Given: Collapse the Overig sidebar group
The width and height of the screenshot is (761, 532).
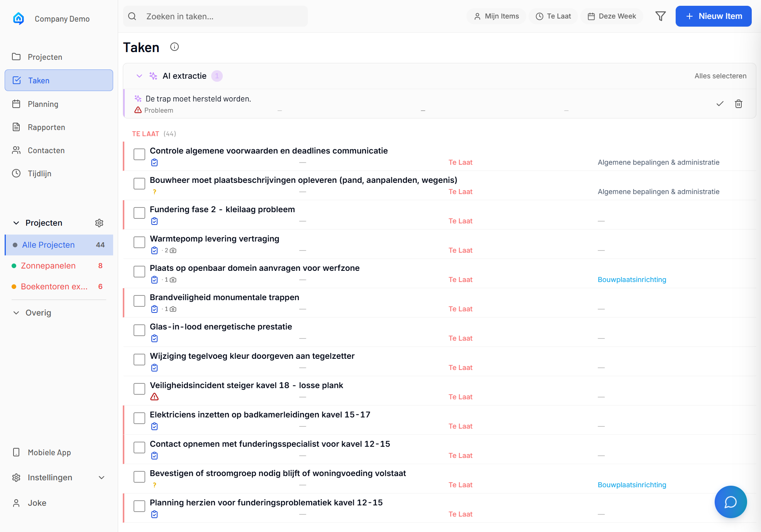Looking at the screenshot, I should (16, 313).
